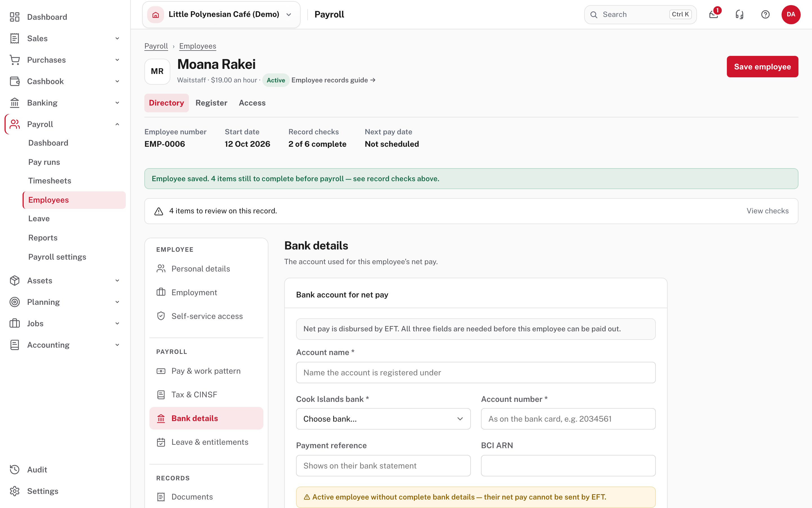Click the Banking building icon

point(14,103)
